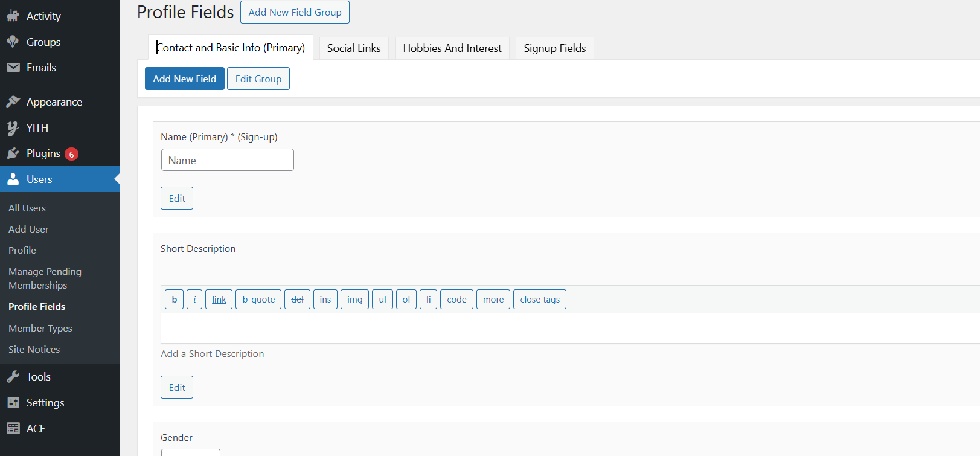Screen dimensions: 980x456
Task: Open the Hobbies And Interest tab
Action: click(452, 48)
